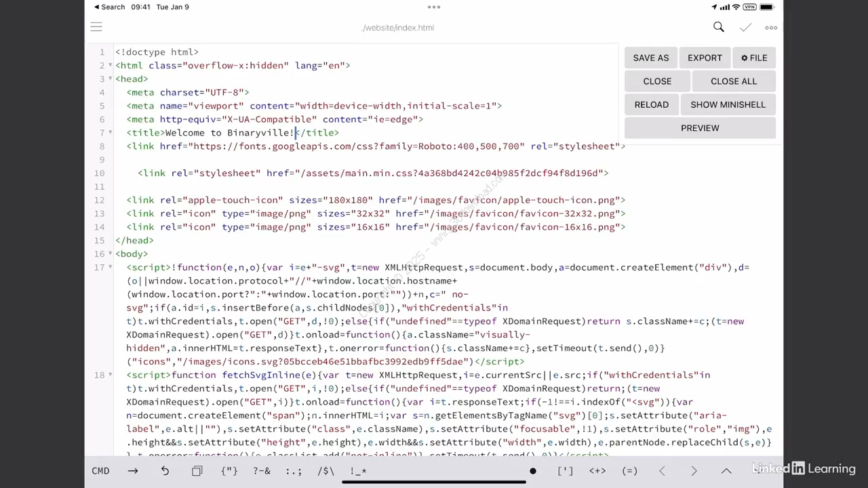Open the FILE settings button
Screen dimensions: 868x488
[754, 58]
